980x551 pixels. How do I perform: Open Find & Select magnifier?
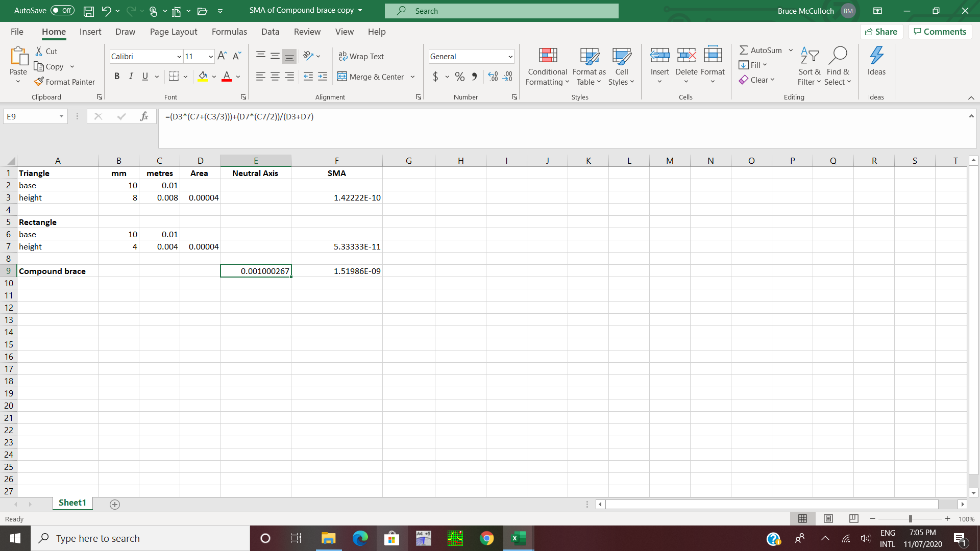838,66
